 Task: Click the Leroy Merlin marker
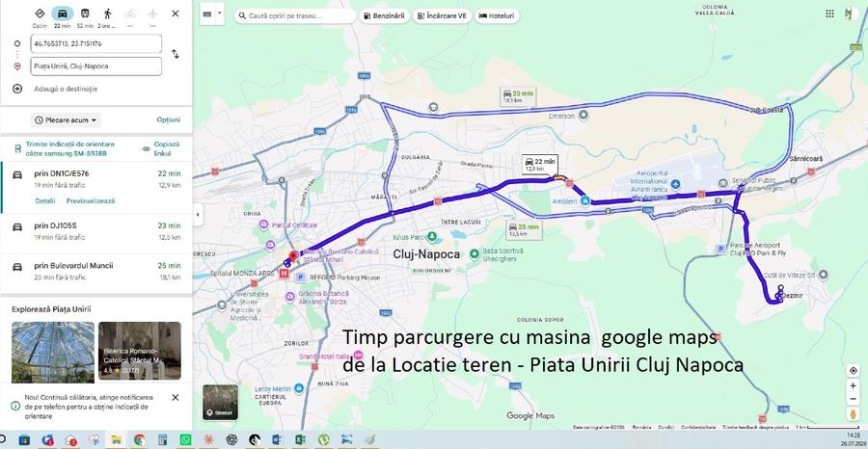299,388
